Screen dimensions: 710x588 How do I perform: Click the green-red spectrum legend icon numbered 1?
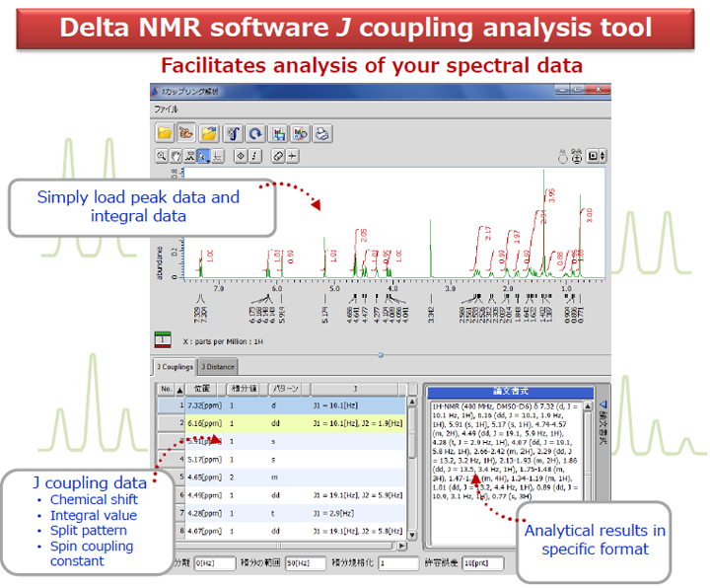pyautogui.click(x=163, y=339)
